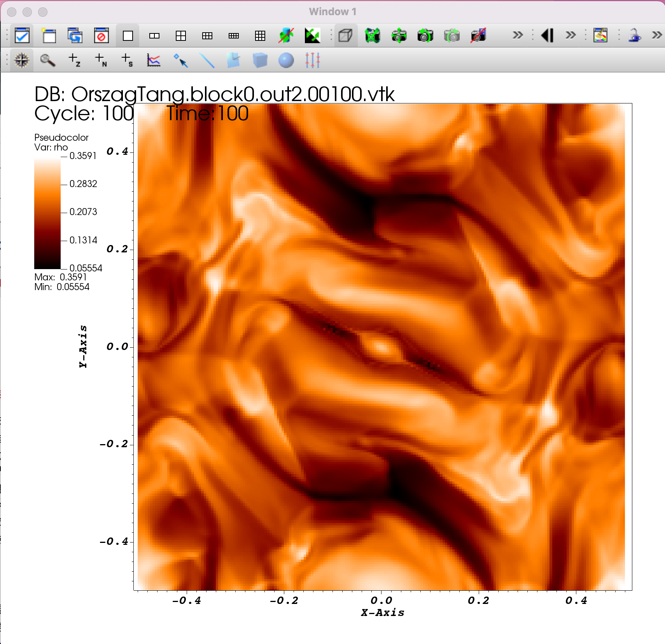This screenshot has width=665, height=644.
Task: Select the 2x3 window layout
Action: [207, 36]
